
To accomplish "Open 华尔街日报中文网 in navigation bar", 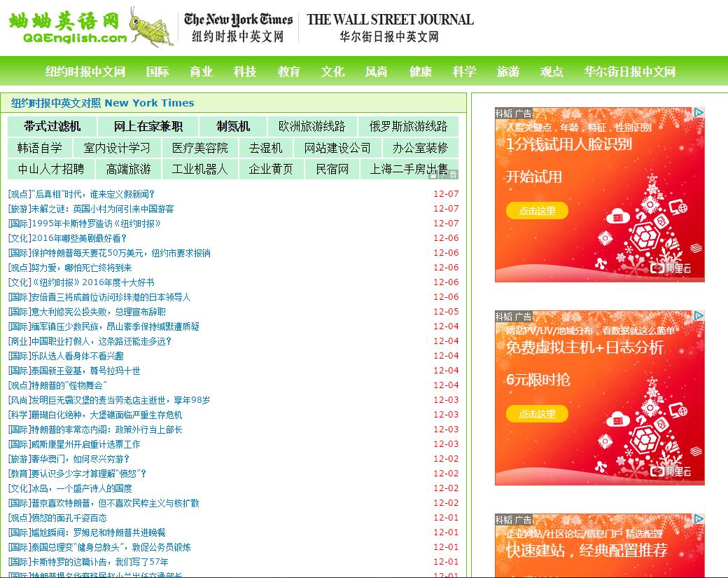I will [x=629, y=71].
